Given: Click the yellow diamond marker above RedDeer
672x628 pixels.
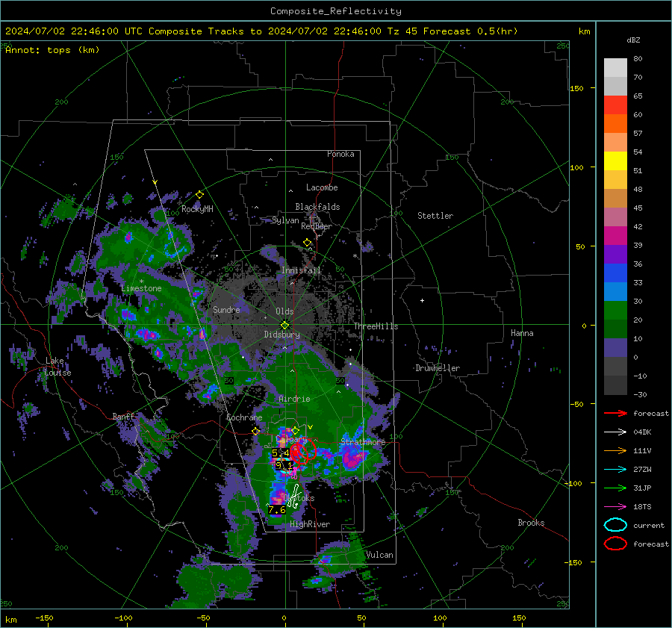Looking at the screenshot, I should (x=308, y=243).
